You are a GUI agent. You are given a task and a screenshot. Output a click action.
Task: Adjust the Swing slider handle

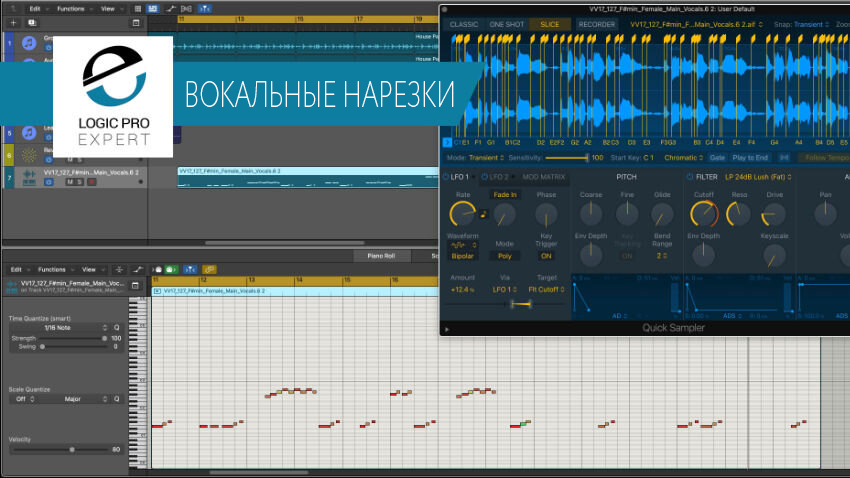42,347
